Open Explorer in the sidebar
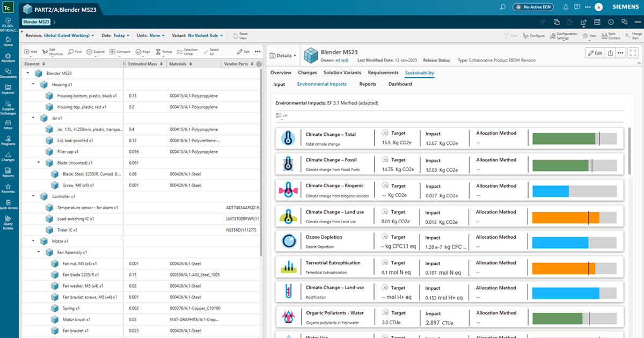Screen dimensions: 644x338 point(8,89)
